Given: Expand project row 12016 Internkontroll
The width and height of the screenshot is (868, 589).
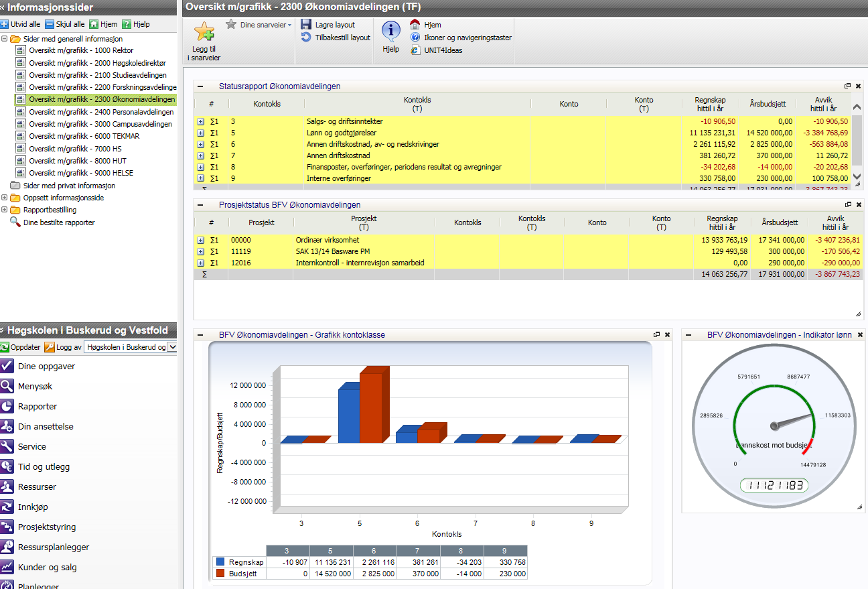Looking at the screenshot, I should tap(200, 263).
